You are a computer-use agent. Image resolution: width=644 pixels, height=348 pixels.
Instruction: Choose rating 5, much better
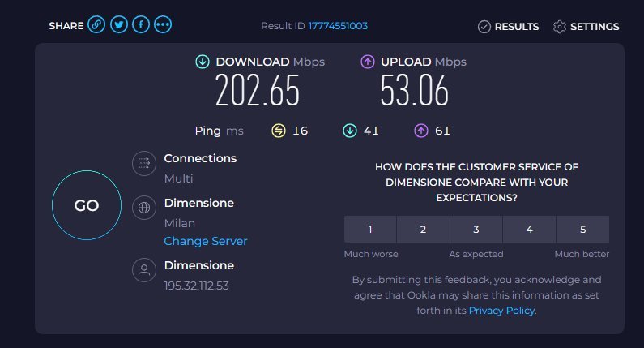pos(582,230)
